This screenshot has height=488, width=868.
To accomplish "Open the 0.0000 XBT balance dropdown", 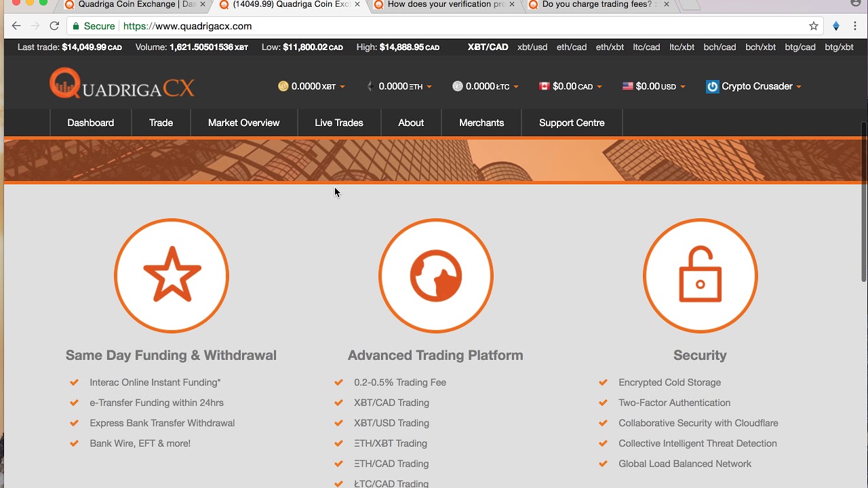I will [x=312, y=86].
